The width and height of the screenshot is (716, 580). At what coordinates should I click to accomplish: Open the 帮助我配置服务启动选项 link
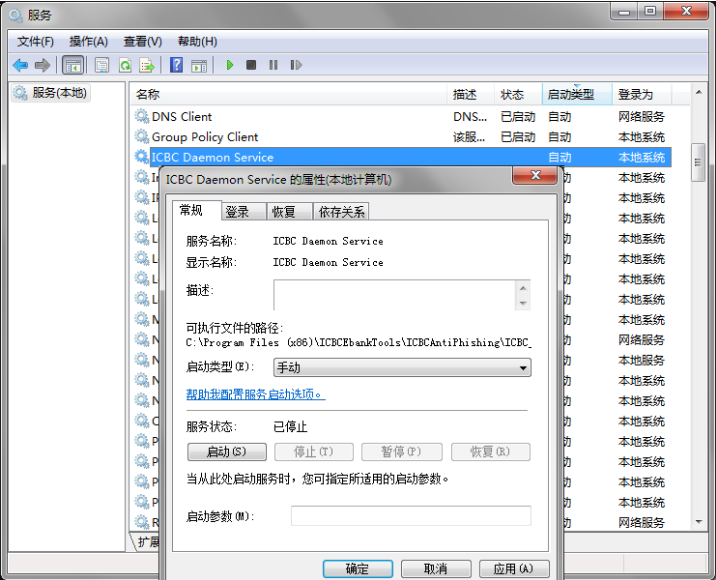pos(255,394)
